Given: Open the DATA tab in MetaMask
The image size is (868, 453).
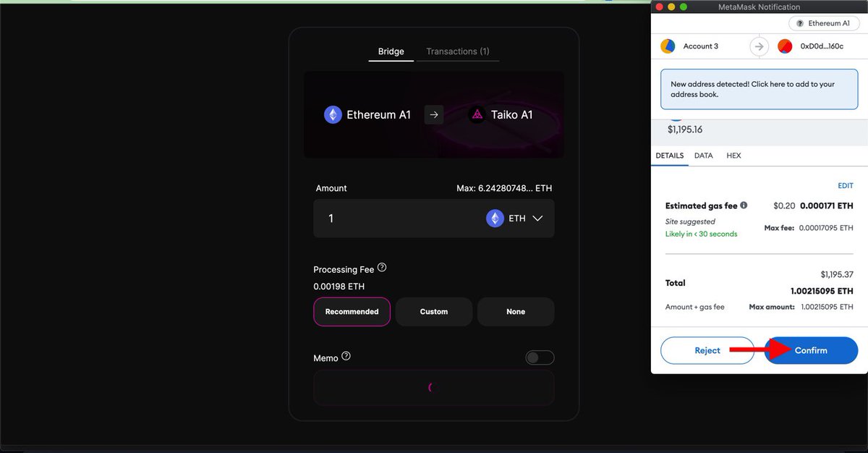Looking at the screenshot, I should 704,156.
